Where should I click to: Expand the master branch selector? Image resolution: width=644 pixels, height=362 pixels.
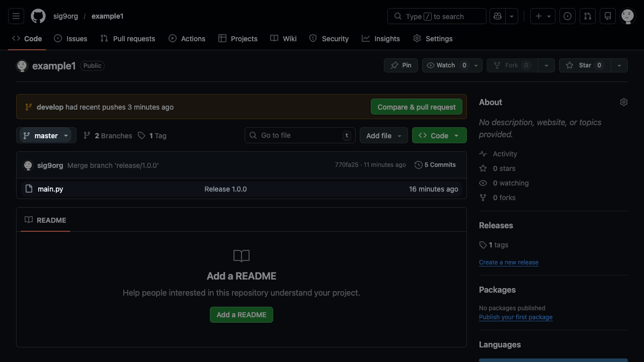click(x=46, y=136)
